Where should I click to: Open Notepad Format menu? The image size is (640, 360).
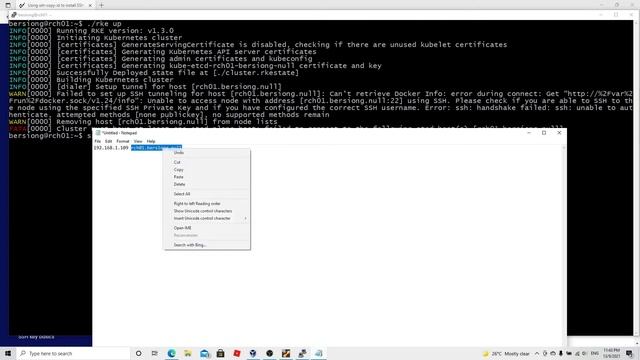122,141
